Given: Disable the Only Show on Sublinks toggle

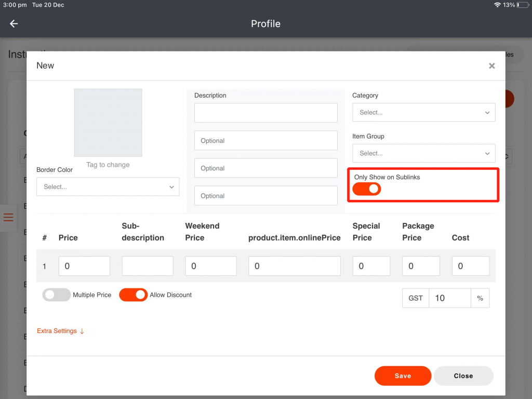Looking at the screenshot, I should [x=367, y=189].
